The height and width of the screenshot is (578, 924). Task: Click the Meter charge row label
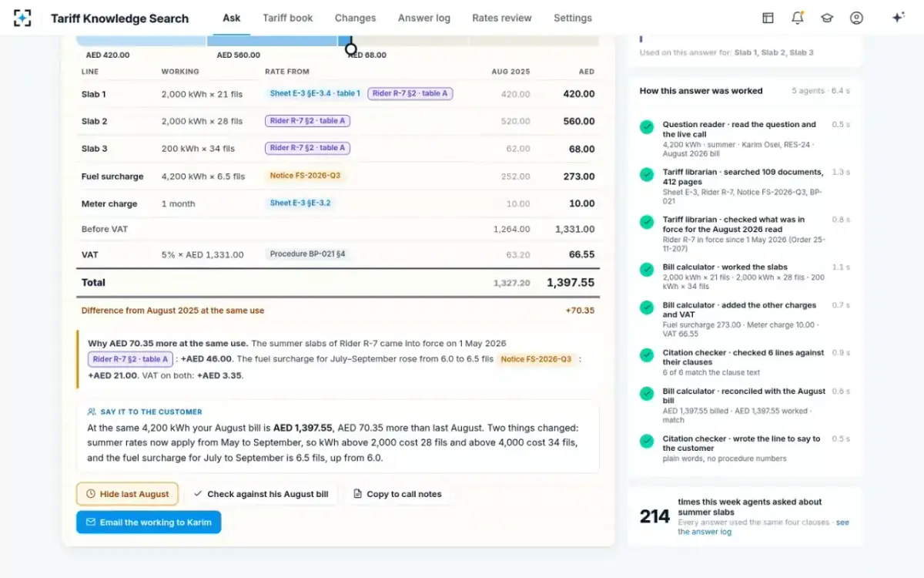109,204
